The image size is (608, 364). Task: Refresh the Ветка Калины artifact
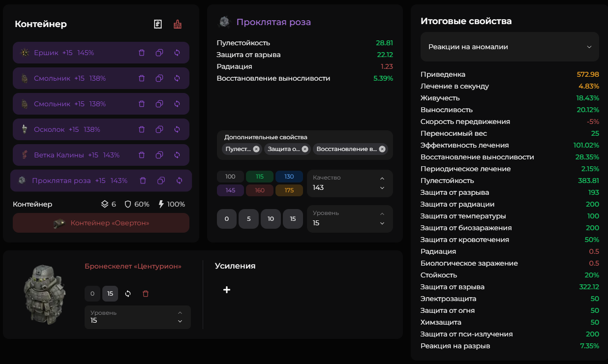coord(177,155)
